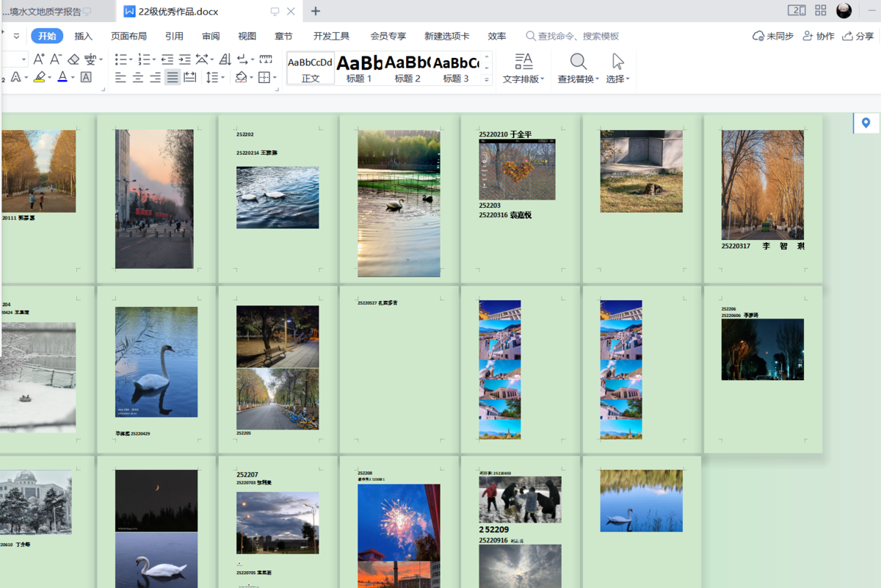
Task: Expand the borders dropdown arrow
Action: (x=275, y=78)
